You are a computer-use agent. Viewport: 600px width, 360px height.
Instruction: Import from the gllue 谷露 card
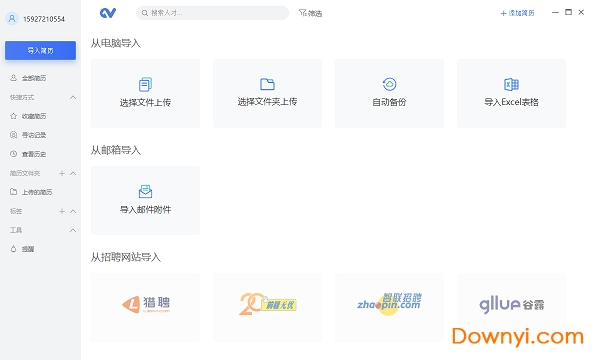coord(512,308)
